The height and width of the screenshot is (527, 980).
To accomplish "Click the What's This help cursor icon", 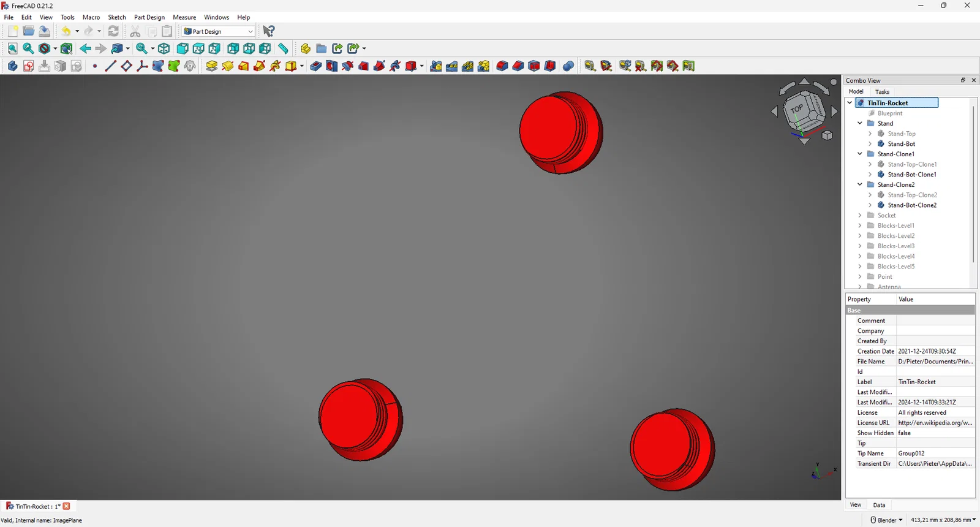I will pyautogui.click(x=269, y=31).
